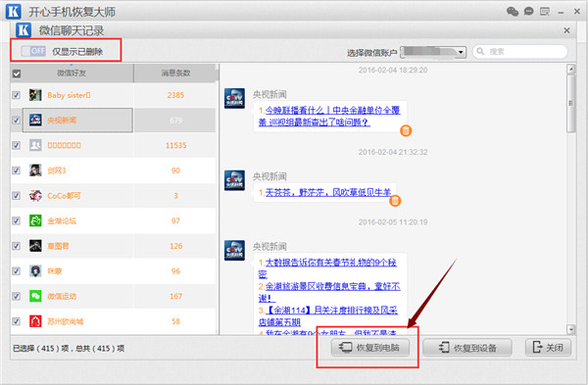
Task: Open the 选择微信账户 dropdown
Action: (433, 53)
